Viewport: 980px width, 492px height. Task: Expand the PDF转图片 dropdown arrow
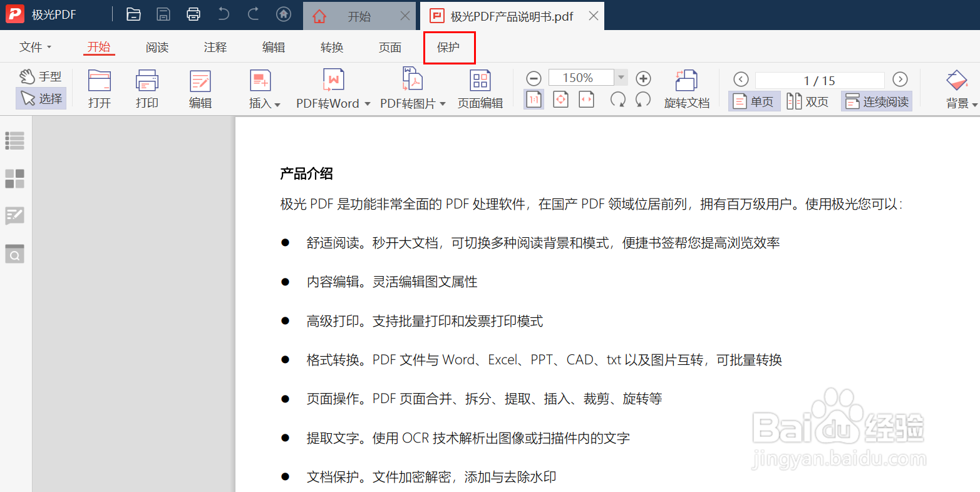443,104
